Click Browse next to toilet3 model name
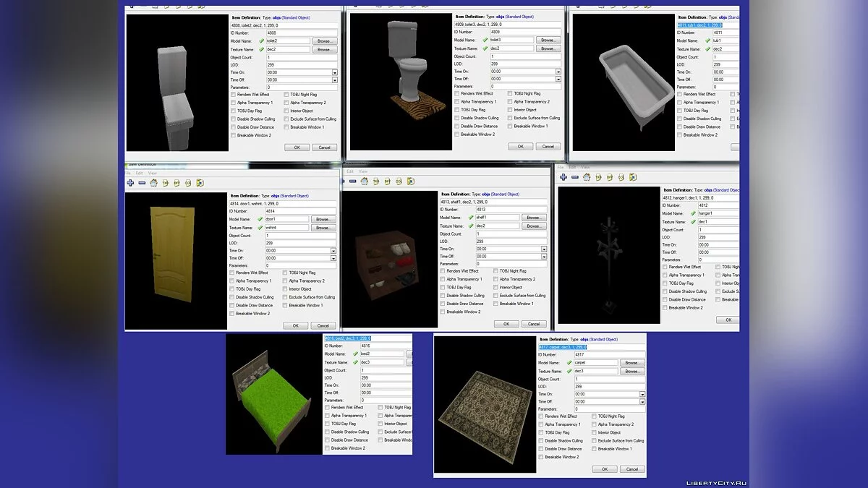 (x=548, y=40)
